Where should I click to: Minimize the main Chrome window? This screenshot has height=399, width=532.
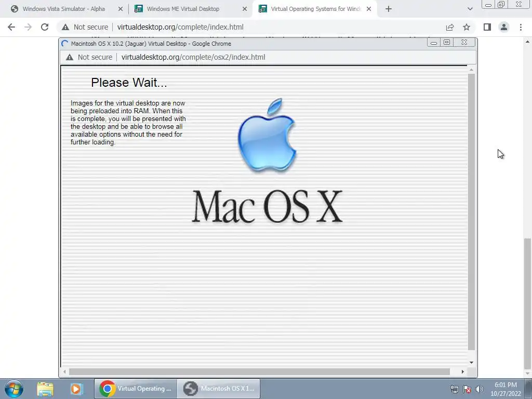tap(488, 4)
